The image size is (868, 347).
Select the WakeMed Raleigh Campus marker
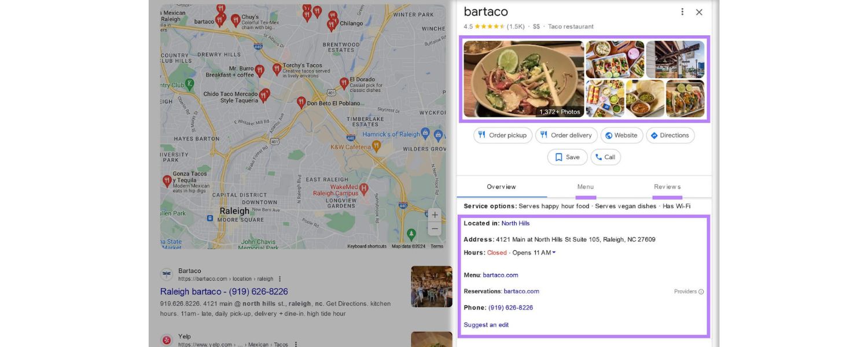pyautogui.click(x=363, y=189)
